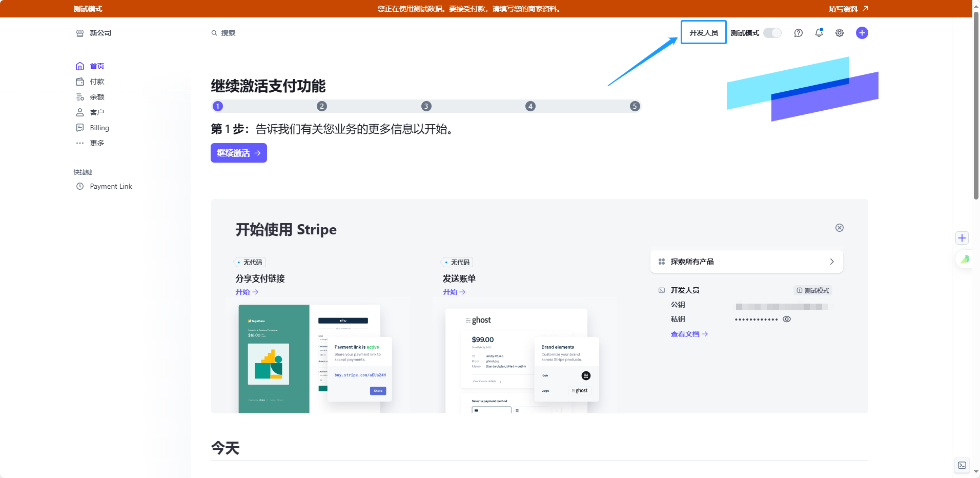
Task: Click the 查看文档 link
Action: click(689, 334)
